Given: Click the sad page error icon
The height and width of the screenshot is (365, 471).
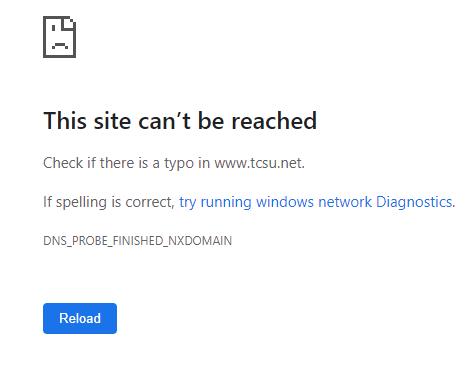Looking at the screenshot, I should pyautogui.click(x=60, y=37).
